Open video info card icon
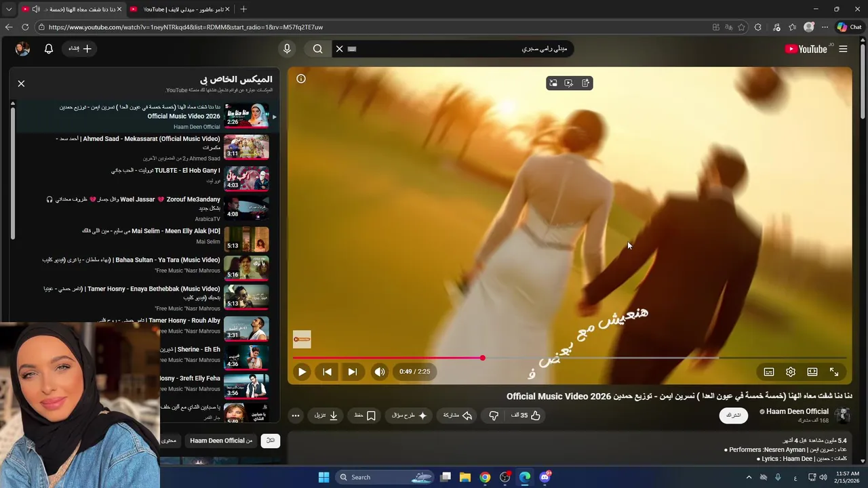 [301, 79]
